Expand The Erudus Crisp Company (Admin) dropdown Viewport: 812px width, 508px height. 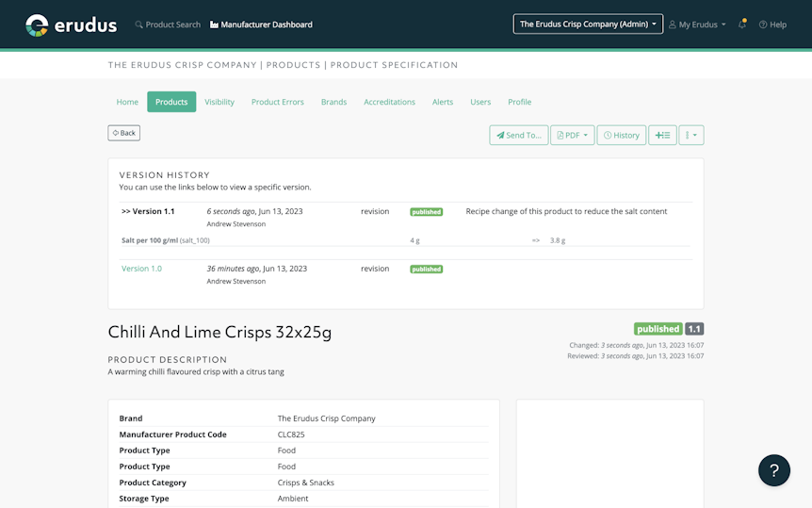coord(588,24)
